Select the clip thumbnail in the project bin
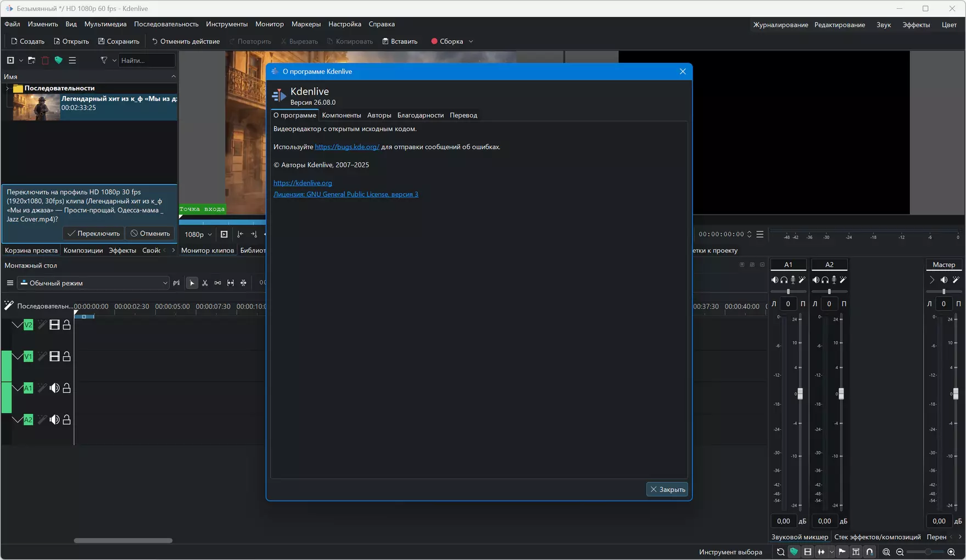The image size is (966, 560). [36, 107]
